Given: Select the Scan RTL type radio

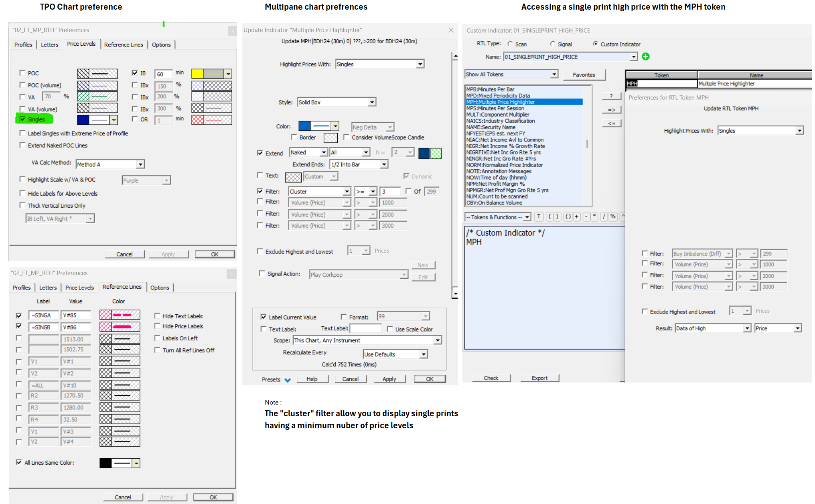Looking at the screenshot, I should pyautogui.click(x=510, y=44).
